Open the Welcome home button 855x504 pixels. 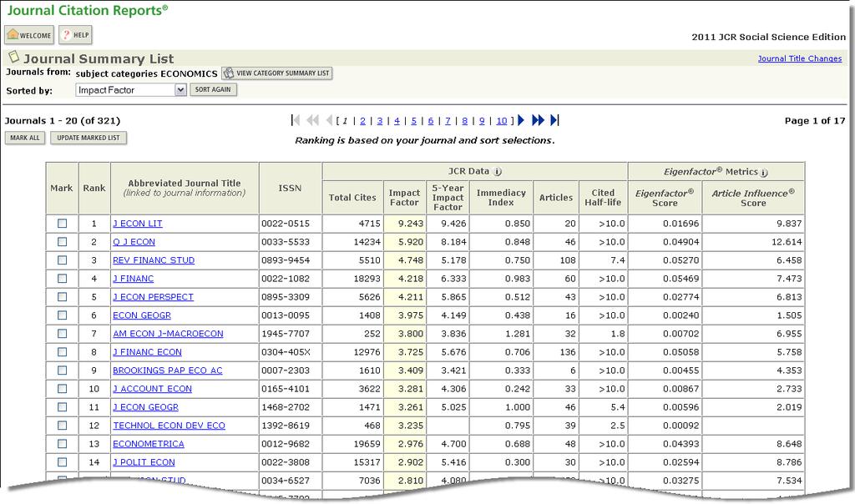(29, 35)
